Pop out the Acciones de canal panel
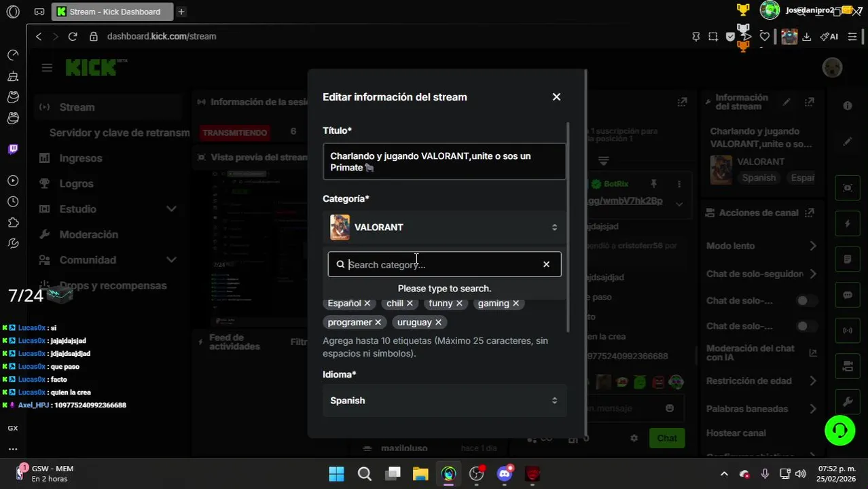 click(x=810, y=213)
